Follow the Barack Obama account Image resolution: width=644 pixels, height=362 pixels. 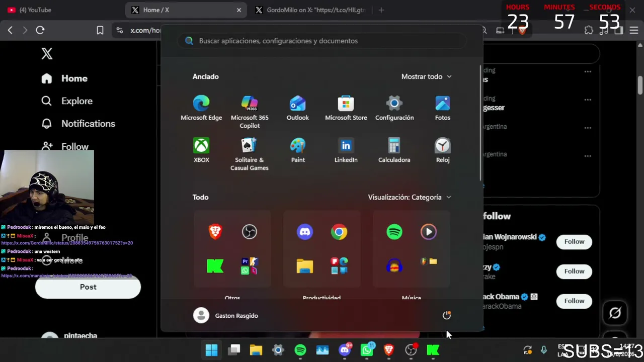tap(574, 301)
